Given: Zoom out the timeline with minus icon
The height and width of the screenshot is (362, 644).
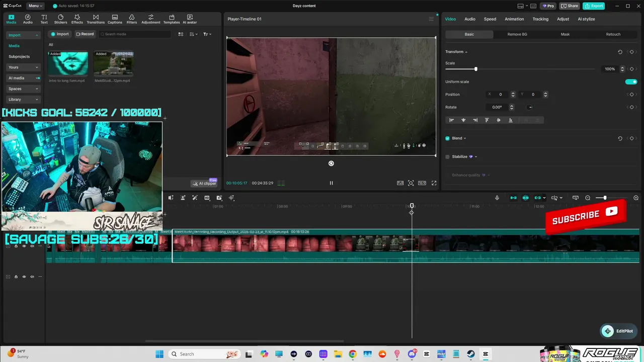Looking at the screenshot, I should (588, 198).
